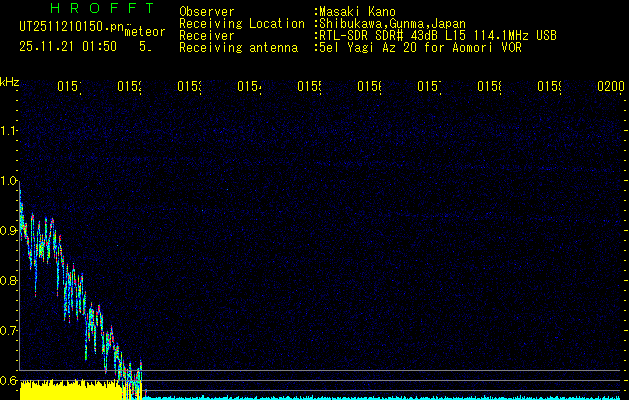Click the 'Receiving antenna' label
This screenshot has height=400, width=629.
point(239,48)
